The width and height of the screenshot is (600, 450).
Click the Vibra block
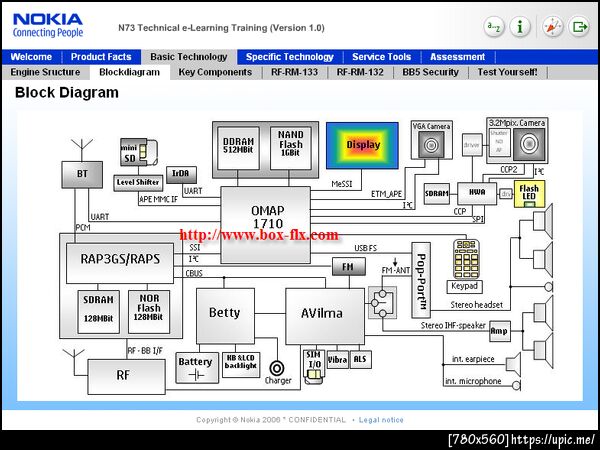pos(337,360)
